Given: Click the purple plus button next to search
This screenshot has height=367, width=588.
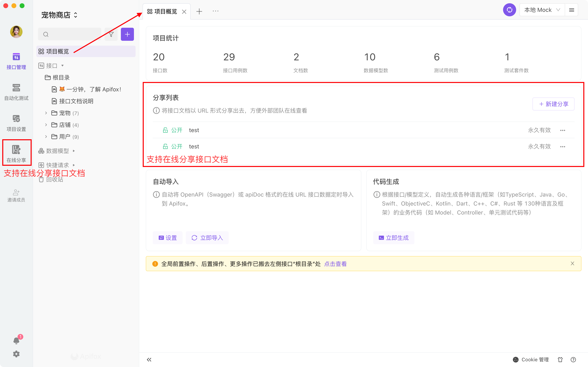Looking at the screenshot, I should [127, 34].
